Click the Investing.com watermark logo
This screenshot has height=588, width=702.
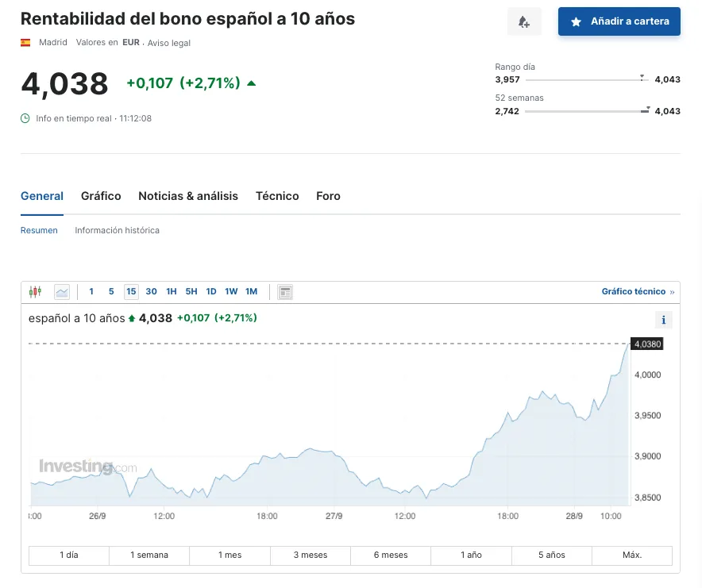(87, 467)
